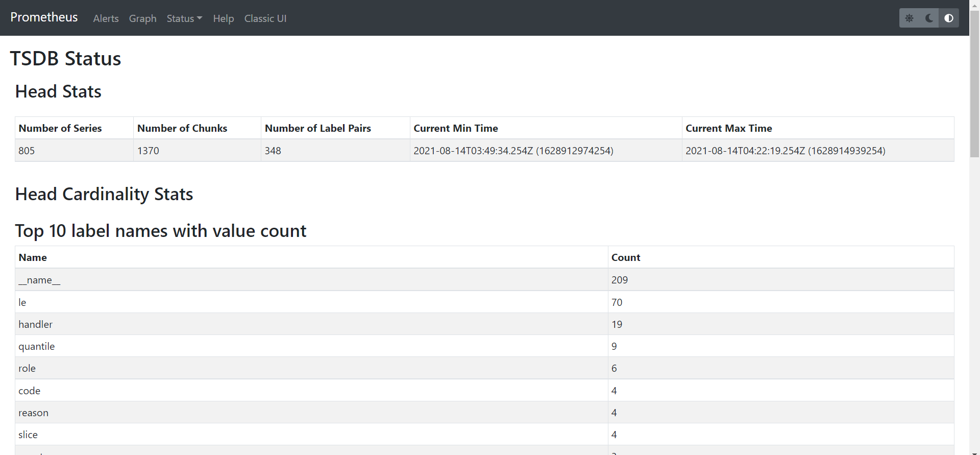Go to the Alerts page

pos(106,18)
